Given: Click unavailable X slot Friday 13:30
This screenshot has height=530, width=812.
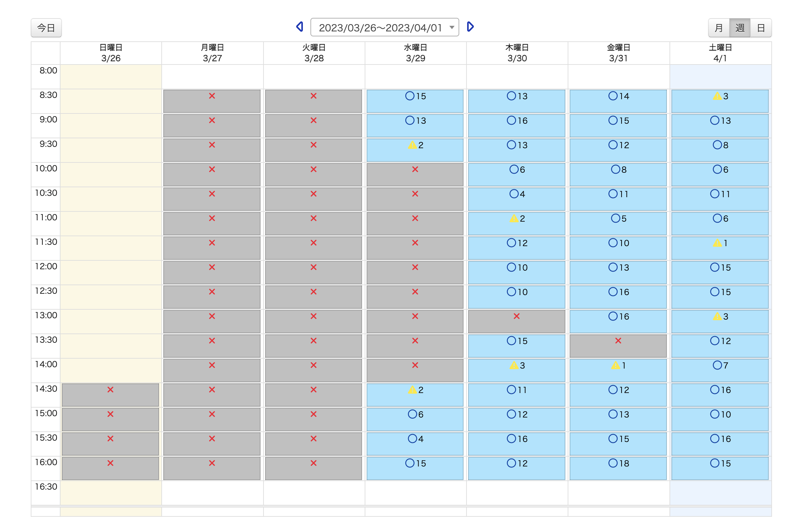Looking at the screenshot, I should (618, 346).
